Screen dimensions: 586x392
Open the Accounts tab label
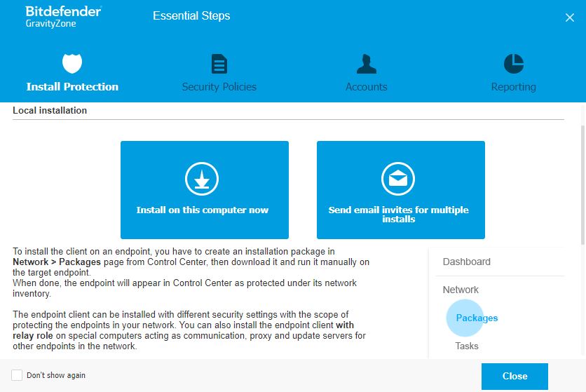tap(366, 87)
